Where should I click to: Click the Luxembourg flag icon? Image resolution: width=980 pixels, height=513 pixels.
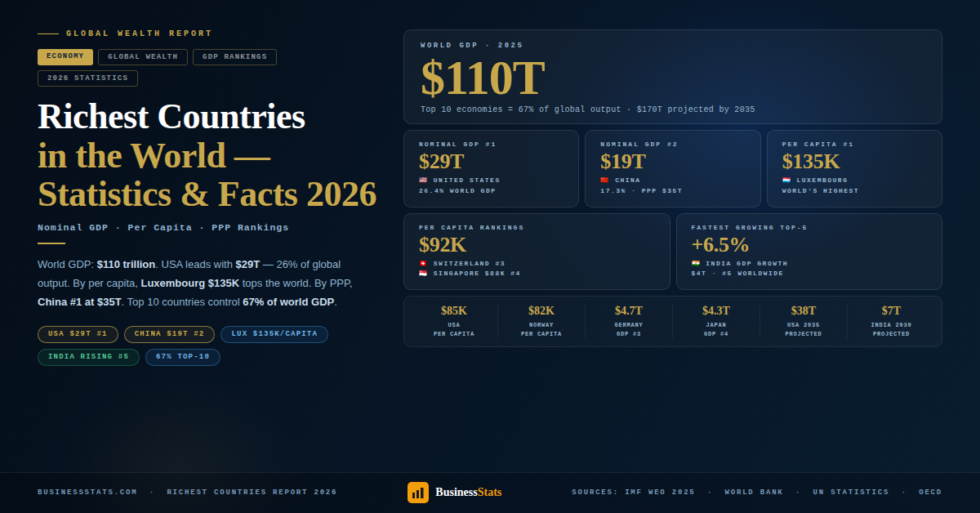(786, 181)
